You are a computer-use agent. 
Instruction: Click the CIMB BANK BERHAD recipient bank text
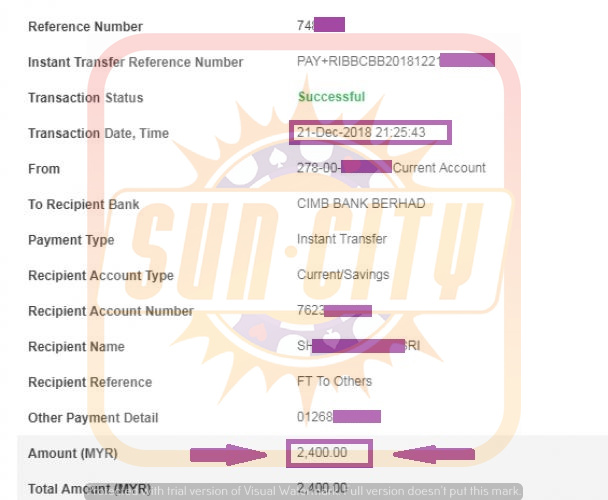coord(361,203)
